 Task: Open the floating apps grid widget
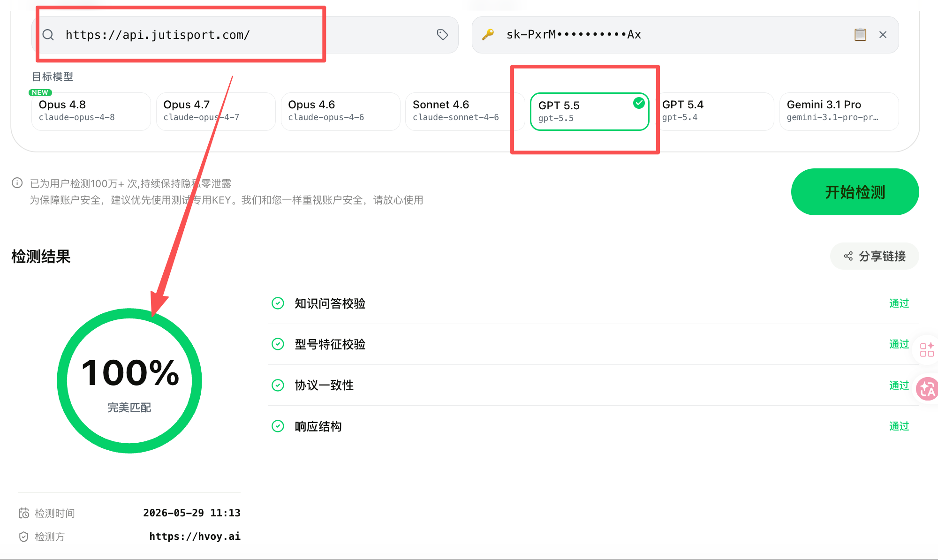tap(927, 349)
